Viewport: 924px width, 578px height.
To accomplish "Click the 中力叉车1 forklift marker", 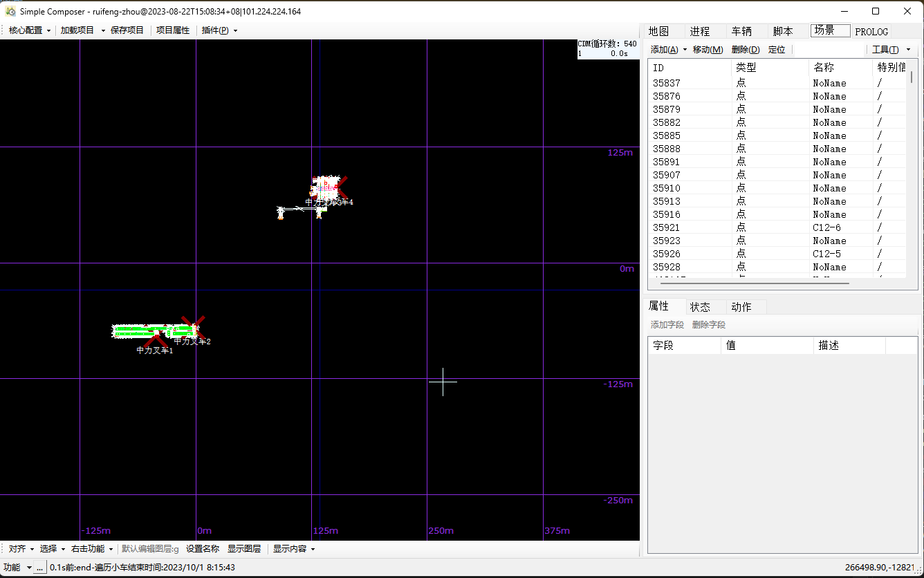I will tap(156, 337).
